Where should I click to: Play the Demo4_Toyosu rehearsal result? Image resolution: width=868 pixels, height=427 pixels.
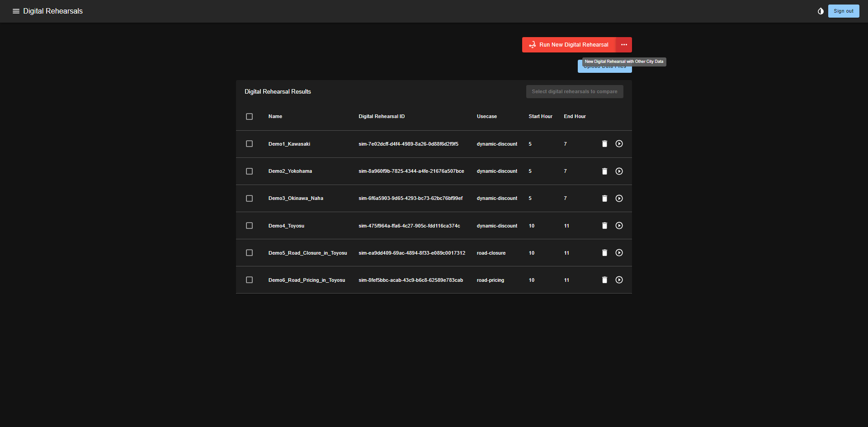click(619, 226)
